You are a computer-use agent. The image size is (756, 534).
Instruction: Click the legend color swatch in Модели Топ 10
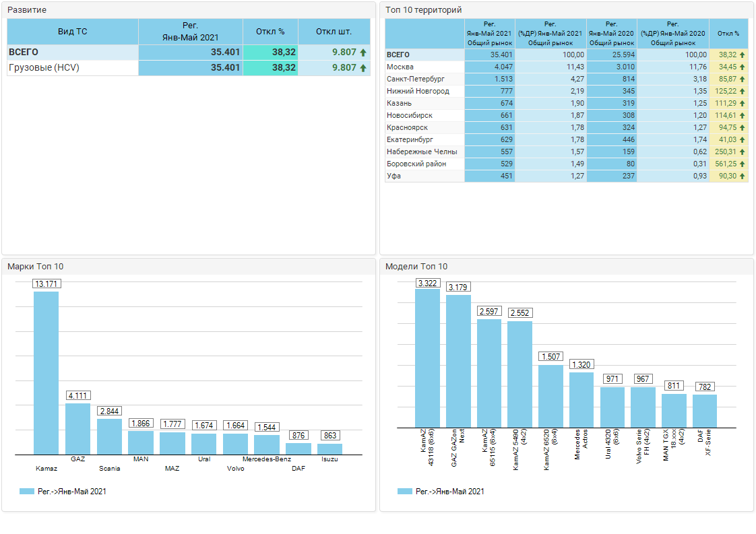405,492
